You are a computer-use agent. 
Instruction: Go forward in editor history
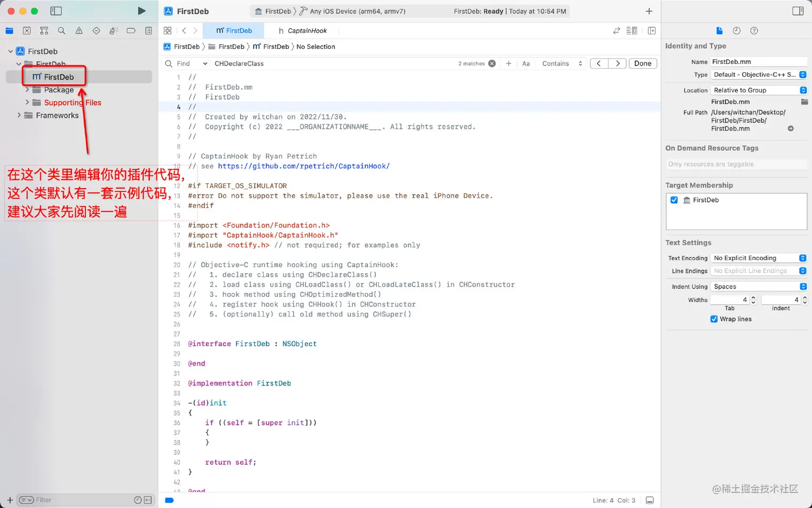(x=195, y=31)
